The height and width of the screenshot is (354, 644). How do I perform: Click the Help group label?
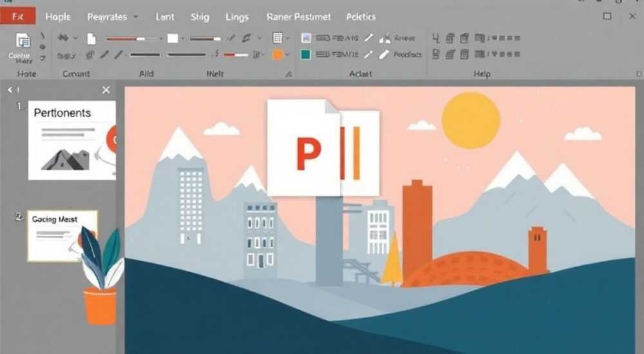(x=482, y=74)
